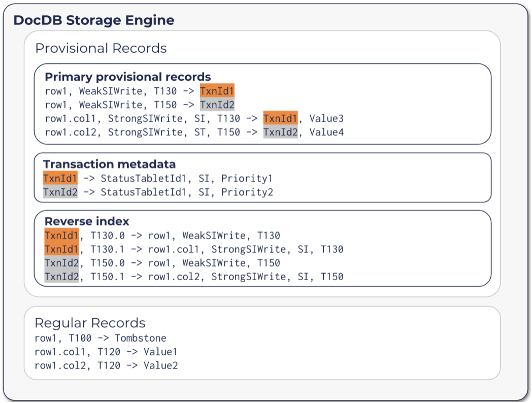
Task: Click the "DocDB Storage Engine" title
Action: [94, 20]
